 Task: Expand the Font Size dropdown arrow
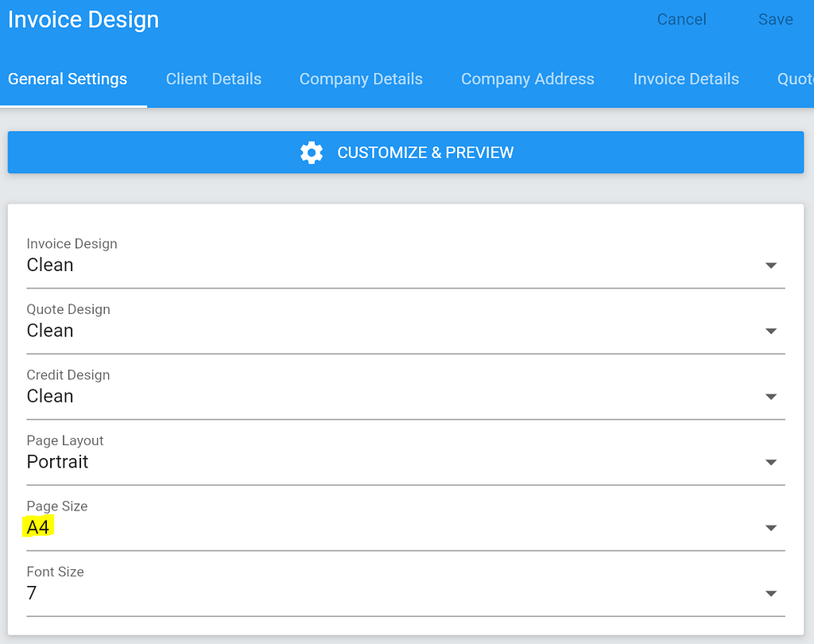tap(770, 593)
